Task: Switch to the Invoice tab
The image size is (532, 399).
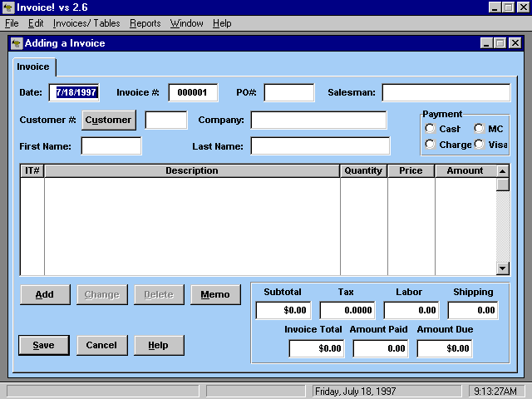Action: [x=33, y=66]
